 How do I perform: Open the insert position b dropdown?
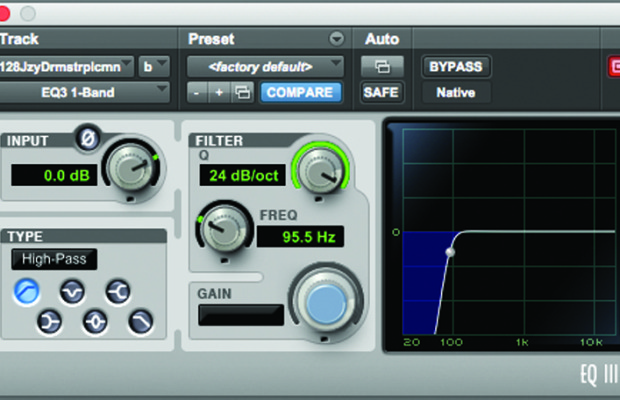click(x=154, y=67)
